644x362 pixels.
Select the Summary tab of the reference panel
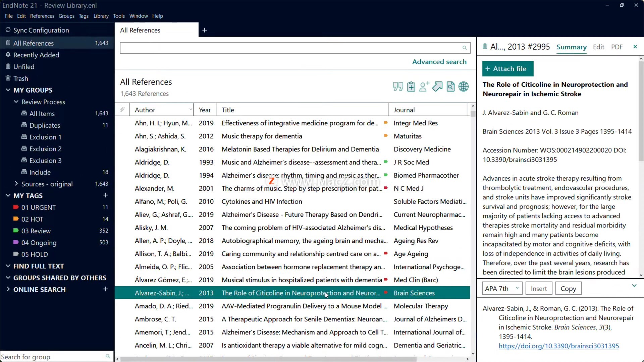tap(572, 47)
